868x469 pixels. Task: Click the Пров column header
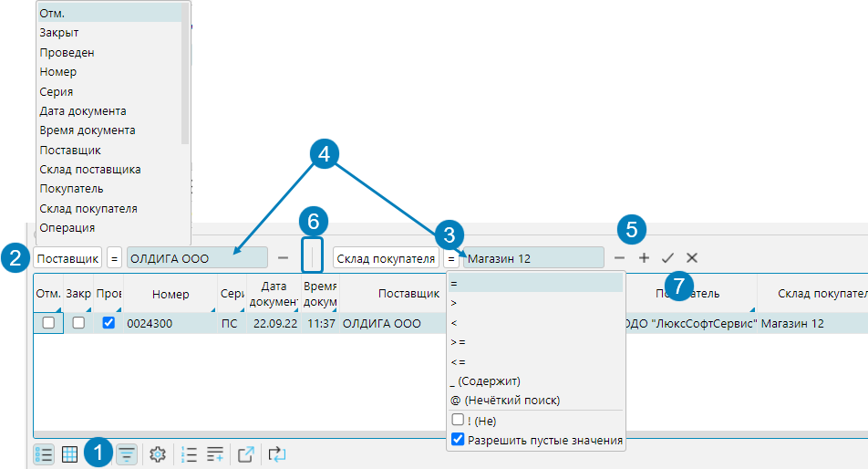click(108, 294)
